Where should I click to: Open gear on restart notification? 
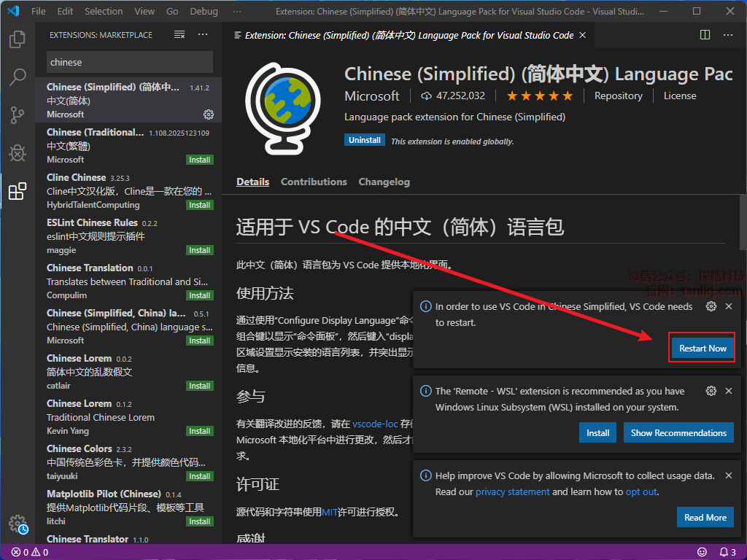711,306
